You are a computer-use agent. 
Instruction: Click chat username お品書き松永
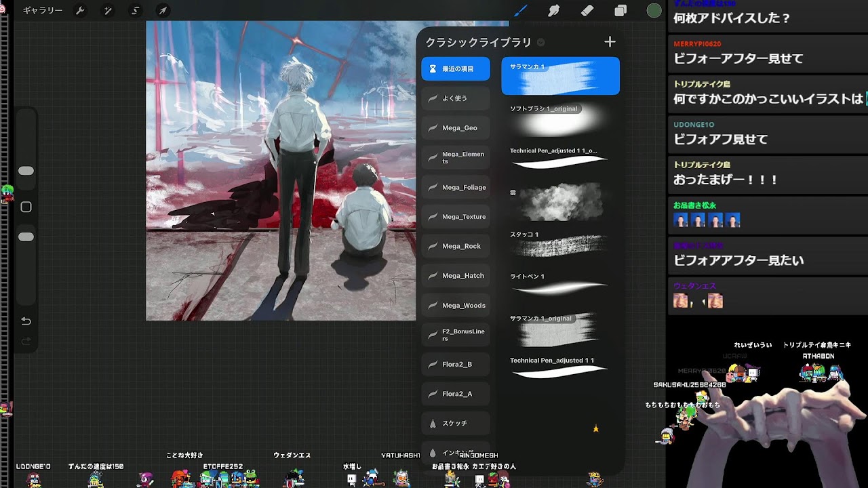[x=694, y=205]
